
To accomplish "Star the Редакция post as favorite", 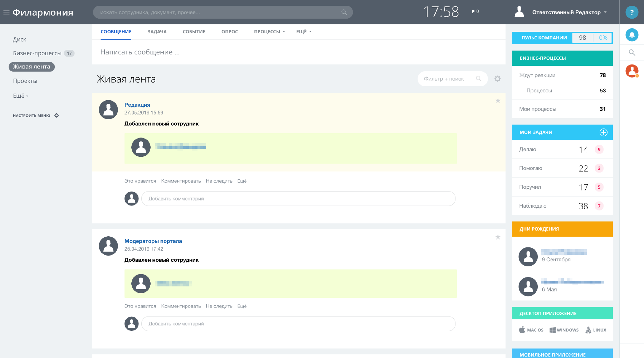I will pos(498,101).
